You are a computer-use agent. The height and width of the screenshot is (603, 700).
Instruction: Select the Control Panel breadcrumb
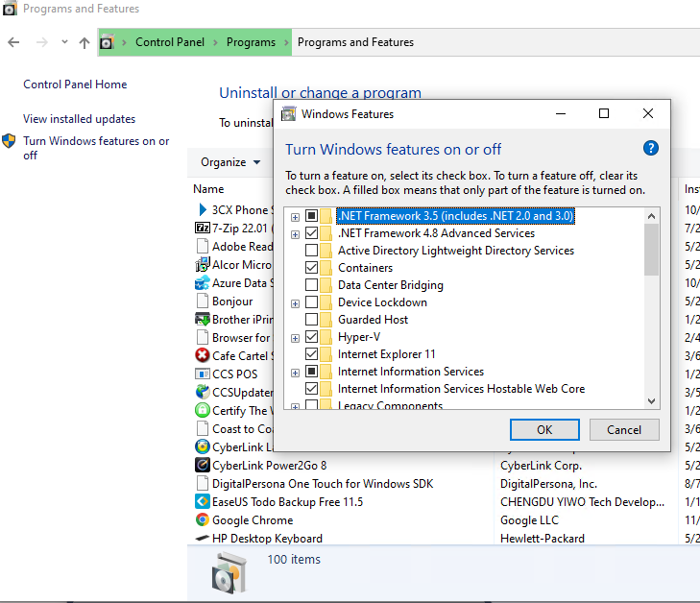pyautogui.click(x=170, y=42)
